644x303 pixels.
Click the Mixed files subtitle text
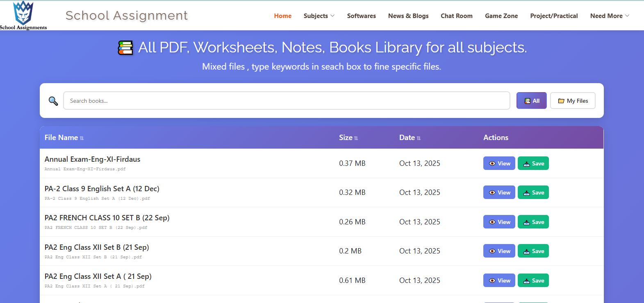click(x=321, y=67)
